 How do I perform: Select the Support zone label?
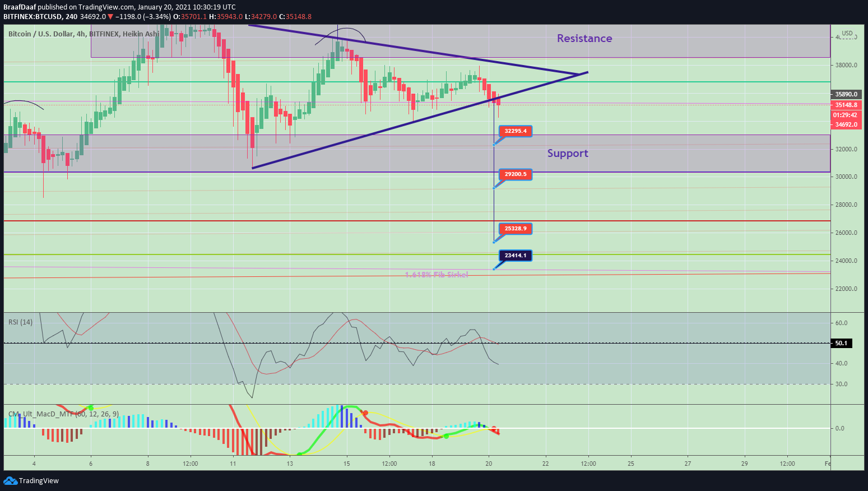568,153
